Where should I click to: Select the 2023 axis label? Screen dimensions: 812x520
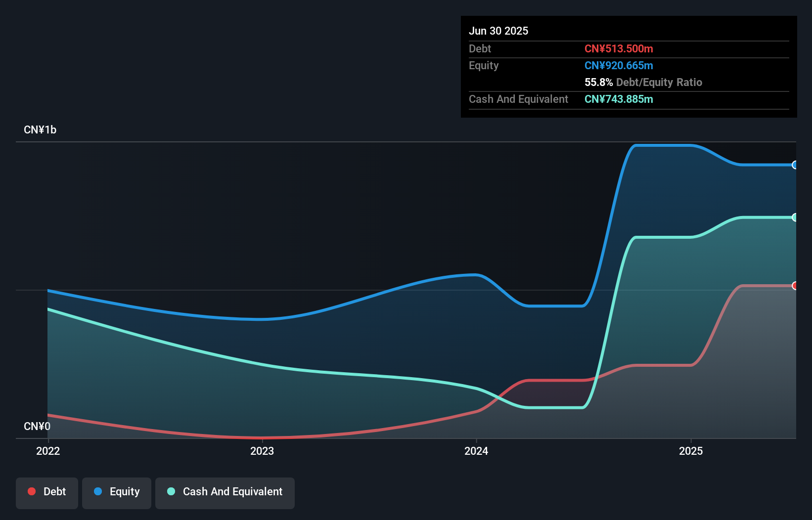[263, 451]
